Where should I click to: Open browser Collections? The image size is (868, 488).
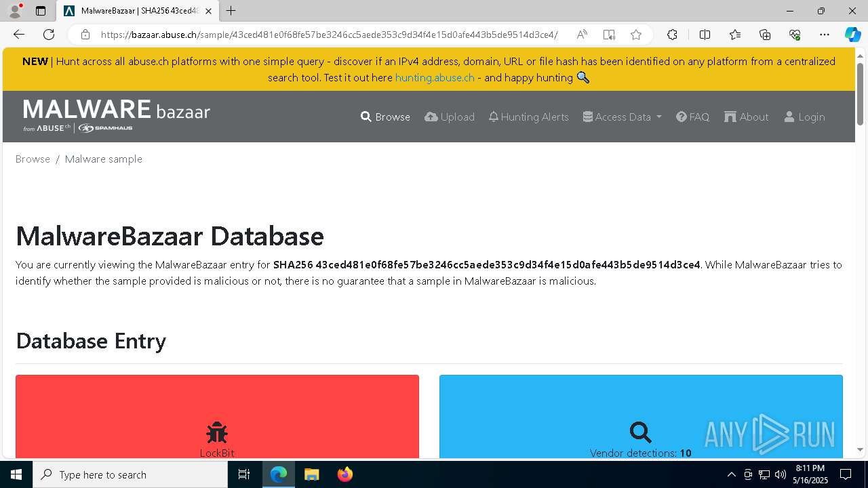pyautogui.click(x=765, y=35)
